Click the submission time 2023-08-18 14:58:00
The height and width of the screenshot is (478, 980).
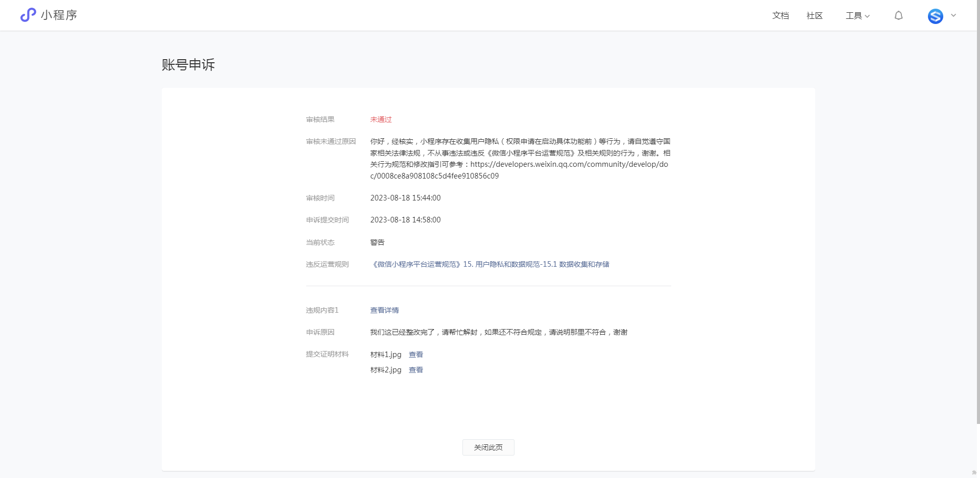point(405,220)
